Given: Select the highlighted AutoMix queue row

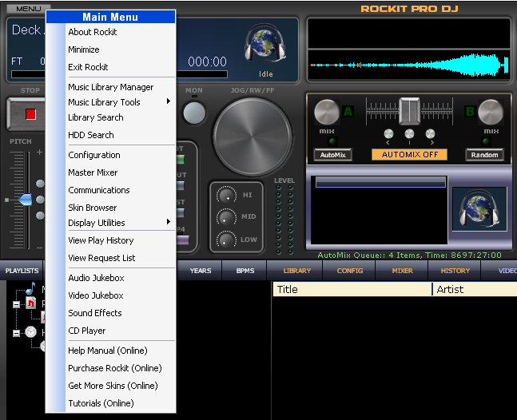Looking at the screenshot, I should pos(381,182).
